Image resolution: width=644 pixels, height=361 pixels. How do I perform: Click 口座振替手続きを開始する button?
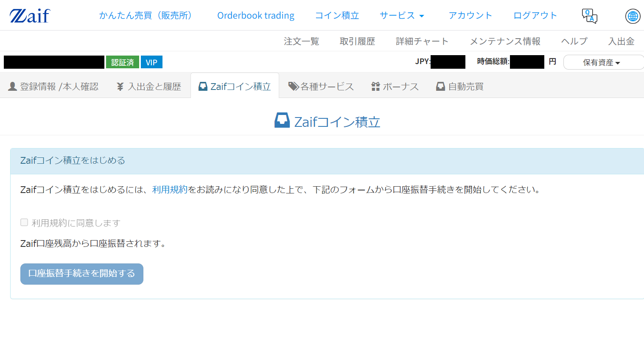(82, 274)
